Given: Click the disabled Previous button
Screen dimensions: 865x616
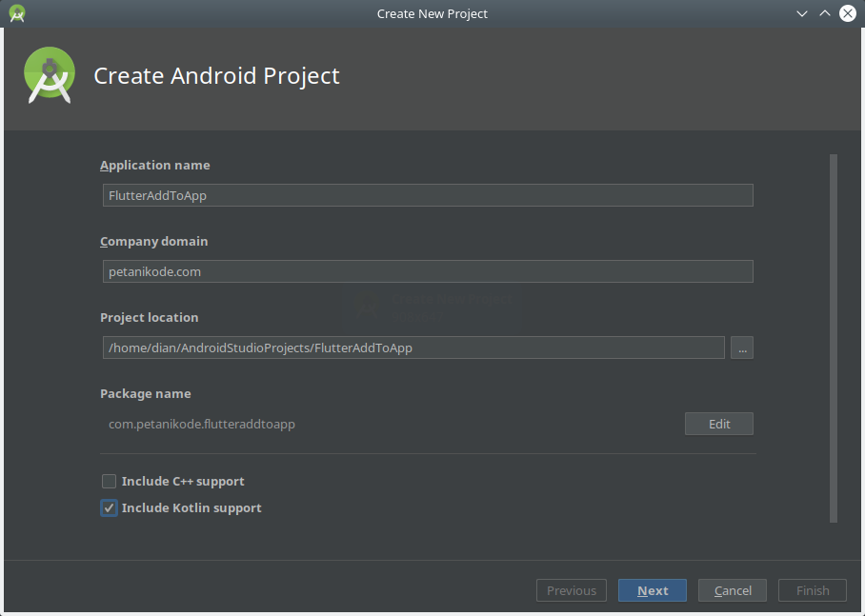Looking at the screenshot, I should [571, 589].
